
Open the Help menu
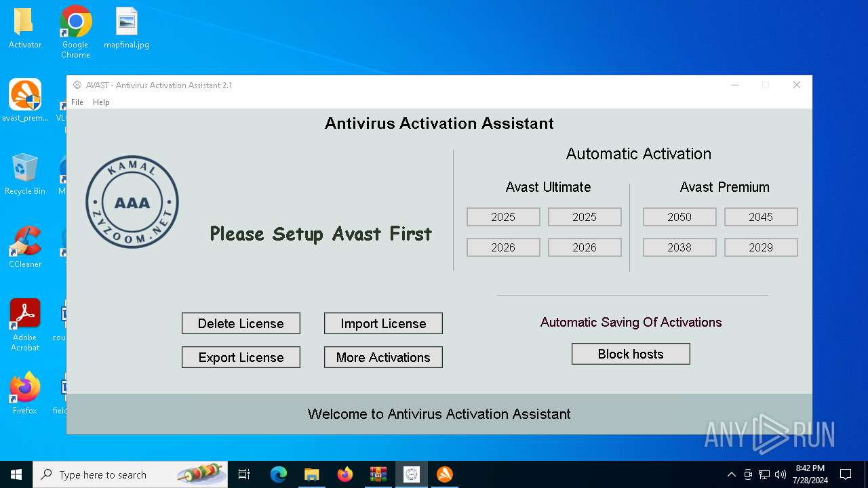coord(101,102)
